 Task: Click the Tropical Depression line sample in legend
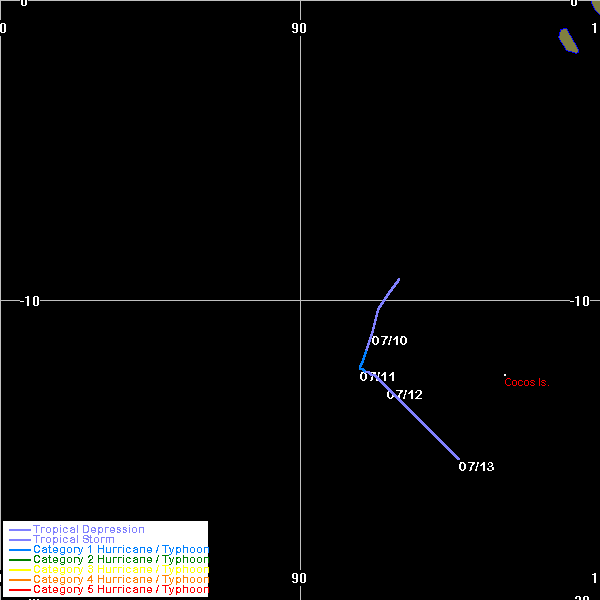point(19,530)
